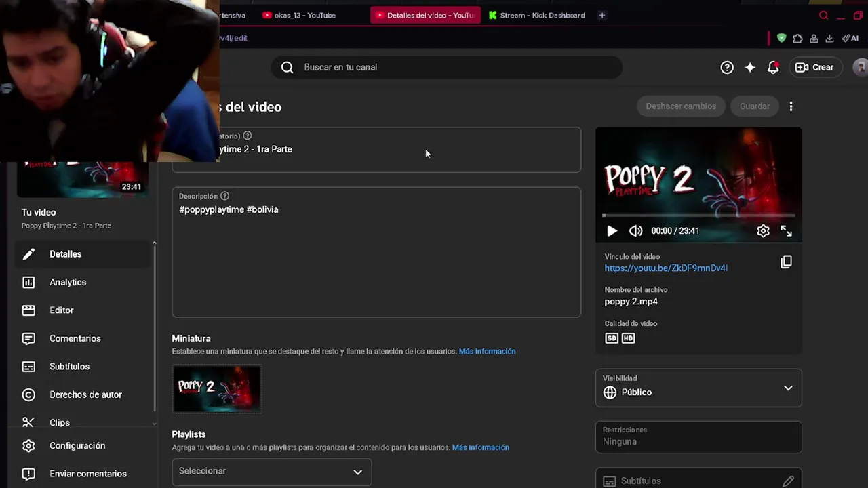Open Configuración settings
Viewport: 868px width, 488px height.
click(81, 446)
